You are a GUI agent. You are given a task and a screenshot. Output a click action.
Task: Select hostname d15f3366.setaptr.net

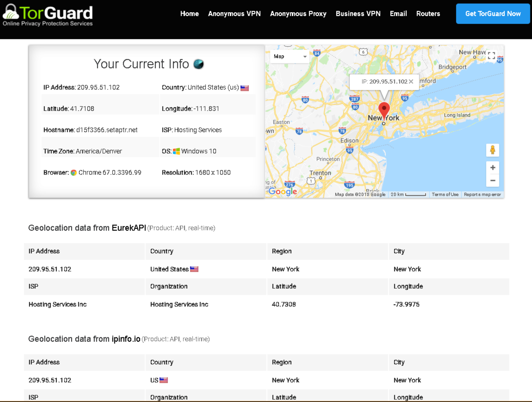pos(107,130)
